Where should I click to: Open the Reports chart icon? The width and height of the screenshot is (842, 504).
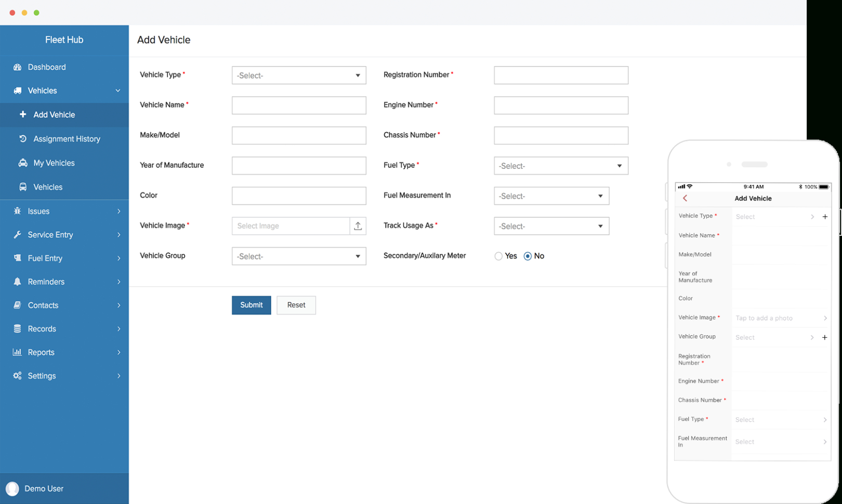click(x=18, y=352)
